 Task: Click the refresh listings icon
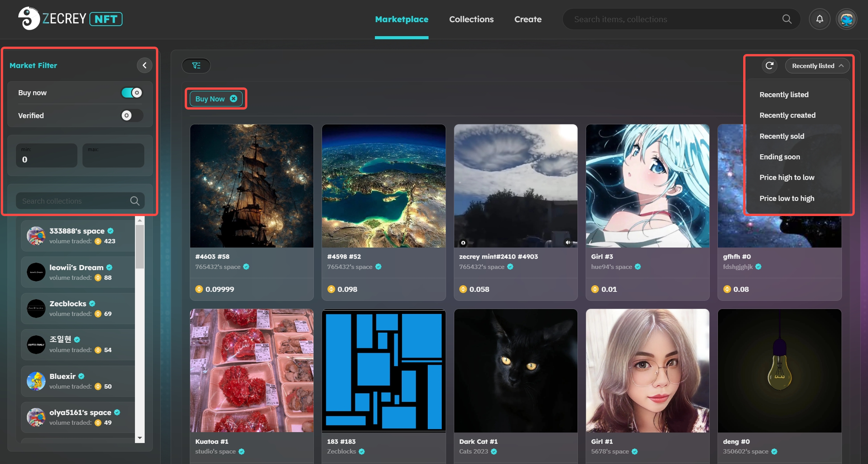[769, 66]
